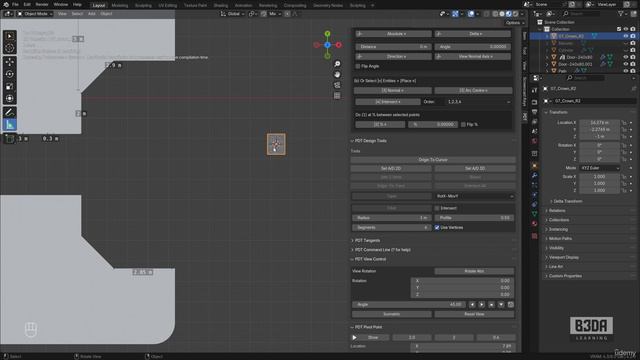The height and width of the screenshot is (360, 640).
Task: Open the Object Mode dropdown
Action: click(35, 14)
